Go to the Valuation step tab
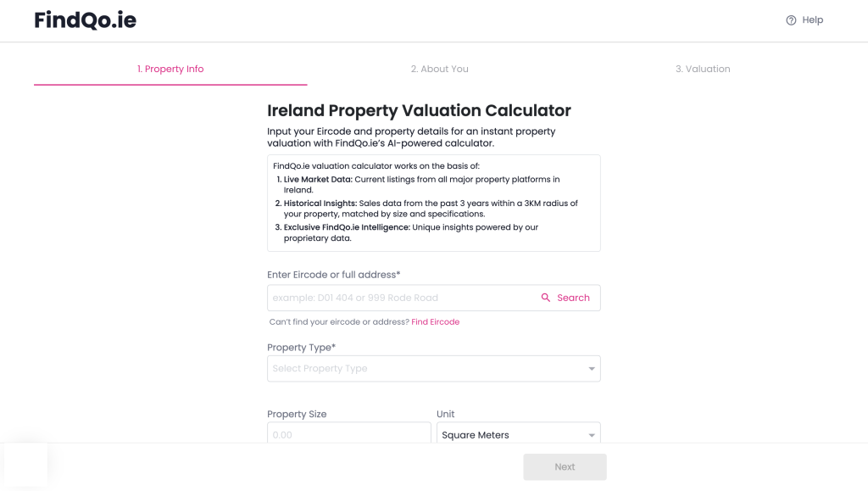This screenshot has height=491, width=868. [x=703, y=70]
